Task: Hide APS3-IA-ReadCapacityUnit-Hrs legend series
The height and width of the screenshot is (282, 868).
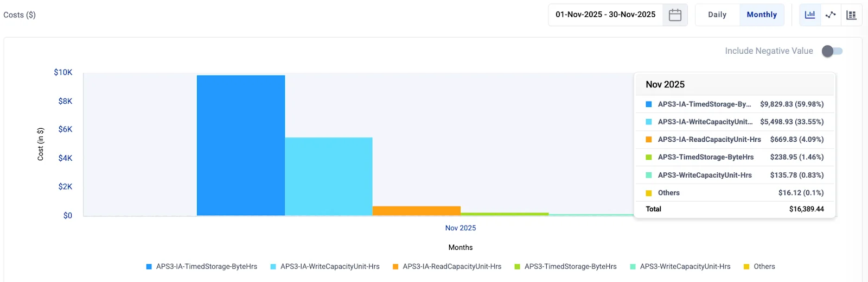Action: (x=451, y=267)
